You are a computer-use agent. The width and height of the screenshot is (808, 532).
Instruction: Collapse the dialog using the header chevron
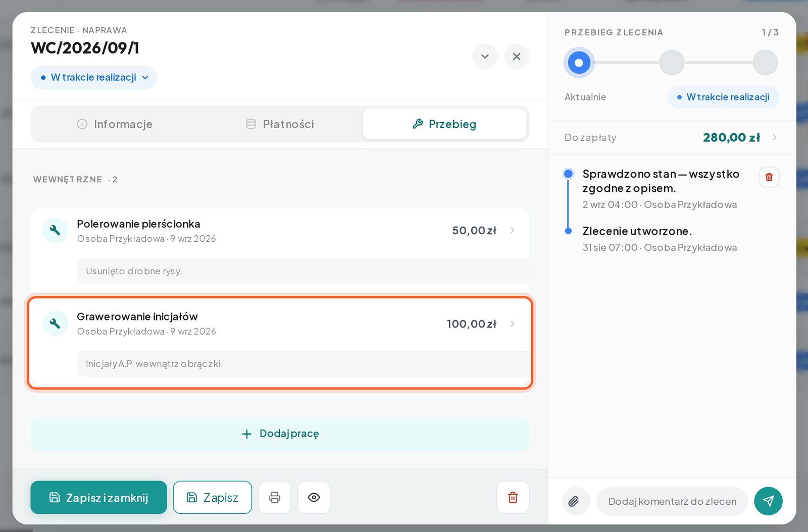click(485, 57)
